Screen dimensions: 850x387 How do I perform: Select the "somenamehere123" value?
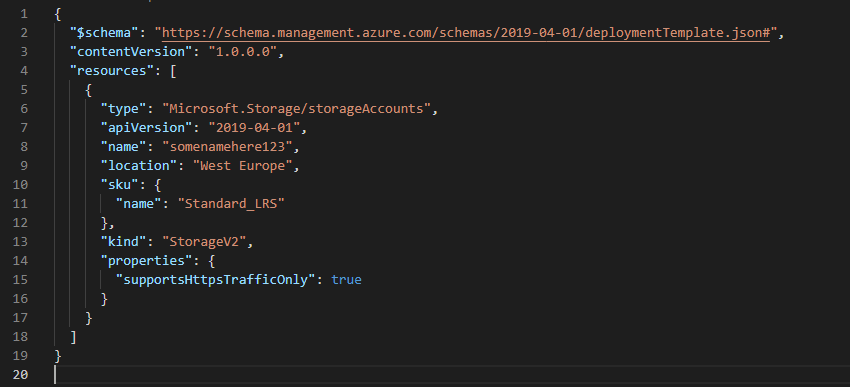227,147
